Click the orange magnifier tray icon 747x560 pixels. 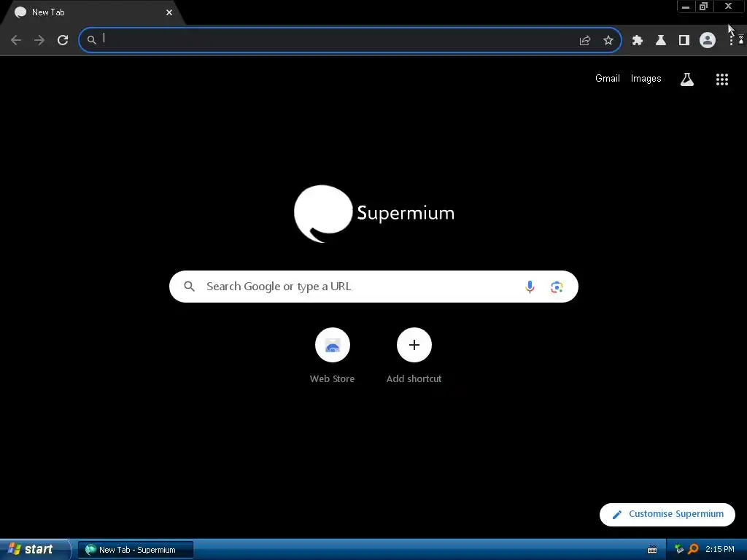(x=693, y=549)
